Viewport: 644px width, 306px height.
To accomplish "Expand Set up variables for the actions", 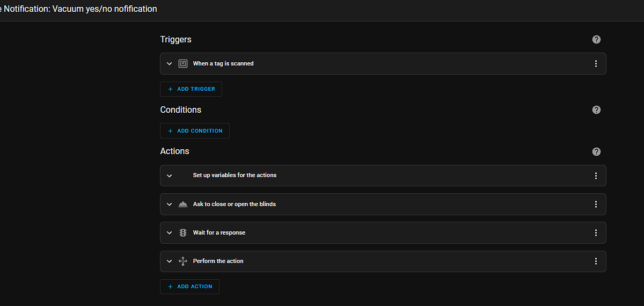I will 169,176.
